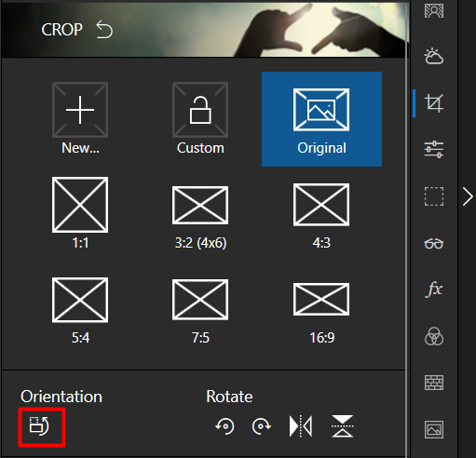Rotate image clockwise
The height and width of the screenshot is (458, 476).
[x=261, y=426]
